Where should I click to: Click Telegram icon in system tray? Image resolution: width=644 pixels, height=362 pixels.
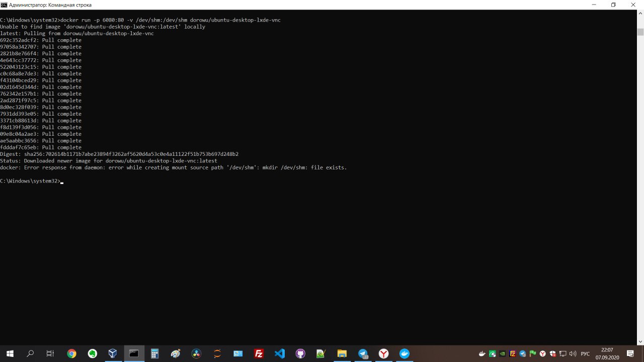tap(523, 353)
